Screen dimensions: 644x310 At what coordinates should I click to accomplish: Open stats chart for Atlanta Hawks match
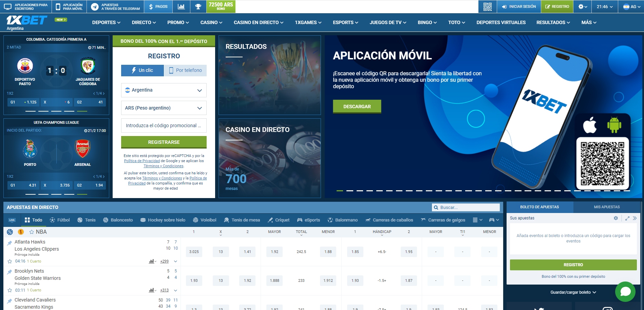coord(152,261)
